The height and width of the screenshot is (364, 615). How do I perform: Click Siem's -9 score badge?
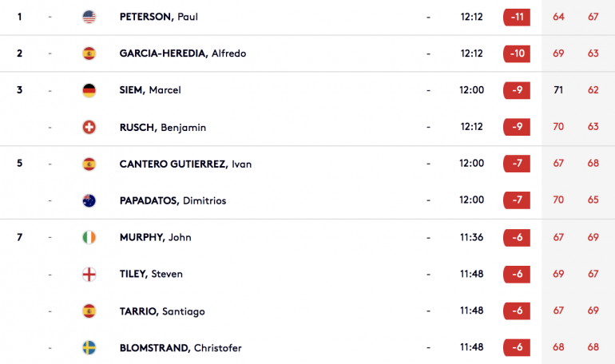(517, 90)
